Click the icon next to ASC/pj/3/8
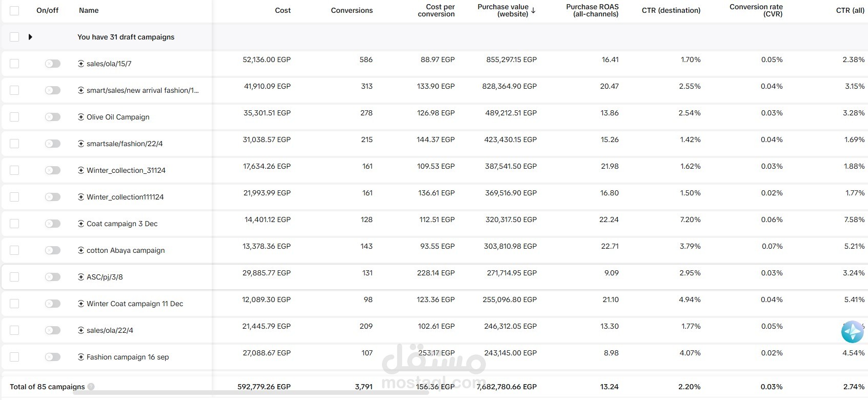Image resolution: width=868 pixels, height=400 pixels. point(81,277)
